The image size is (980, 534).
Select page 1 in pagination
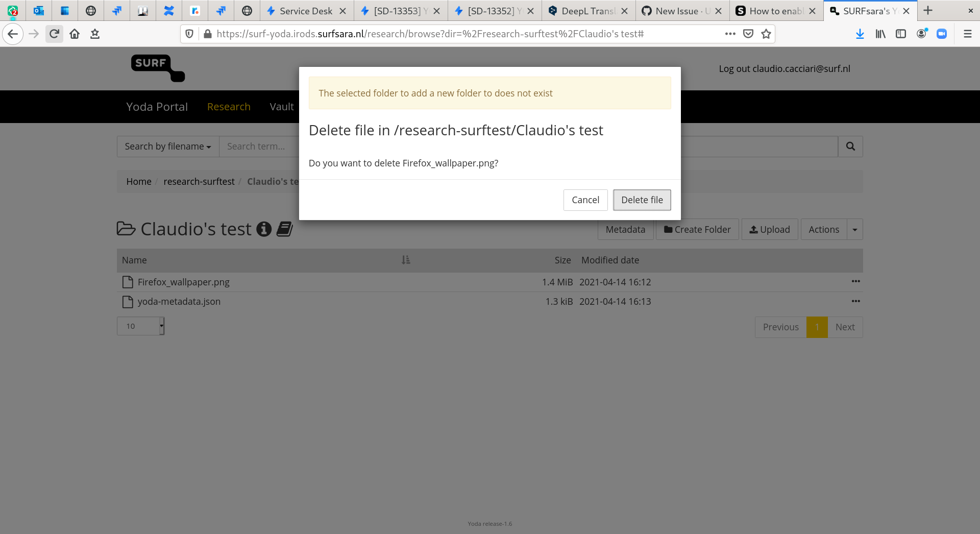tap(817, 327)
